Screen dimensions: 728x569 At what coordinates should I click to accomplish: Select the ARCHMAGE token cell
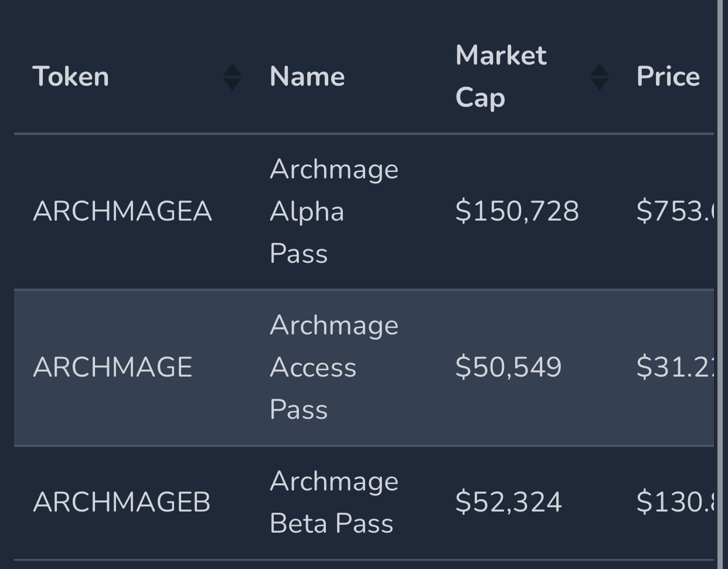113,367
